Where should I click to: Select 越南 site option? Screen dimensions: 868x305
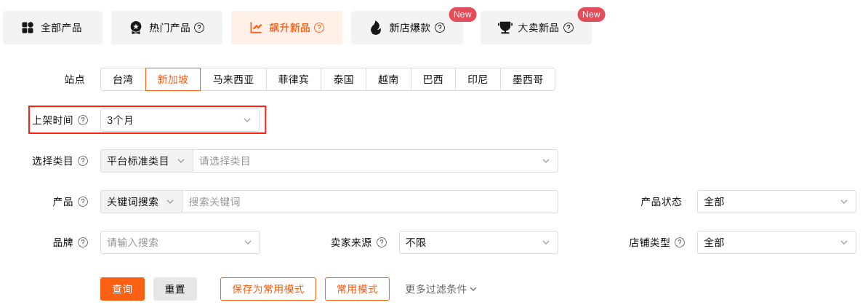click(388, 79)
